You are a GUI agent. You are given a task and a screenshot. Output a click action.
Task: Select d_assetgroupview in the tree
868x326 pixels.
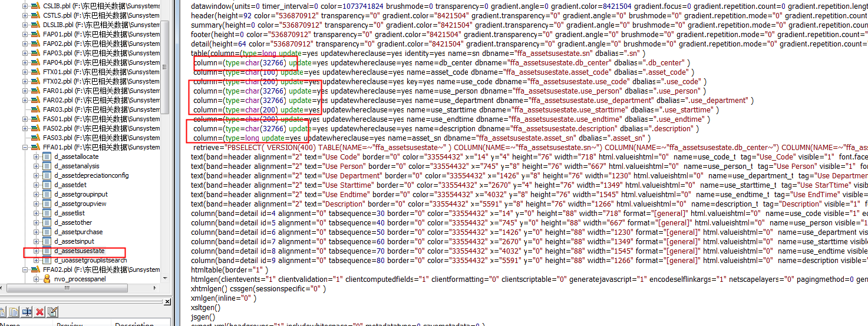[80, 204]
